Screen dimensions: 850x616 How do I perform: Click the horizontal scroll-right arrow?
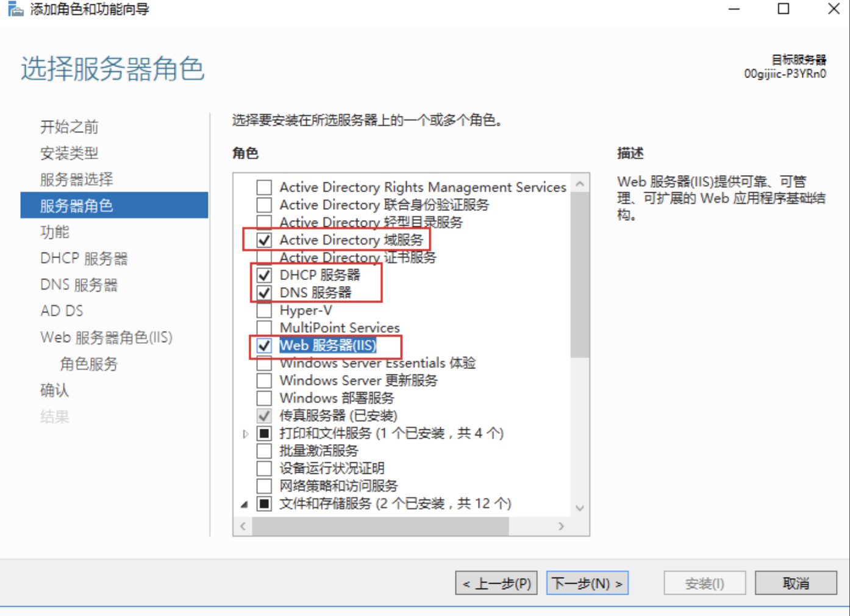click(561, 526)
